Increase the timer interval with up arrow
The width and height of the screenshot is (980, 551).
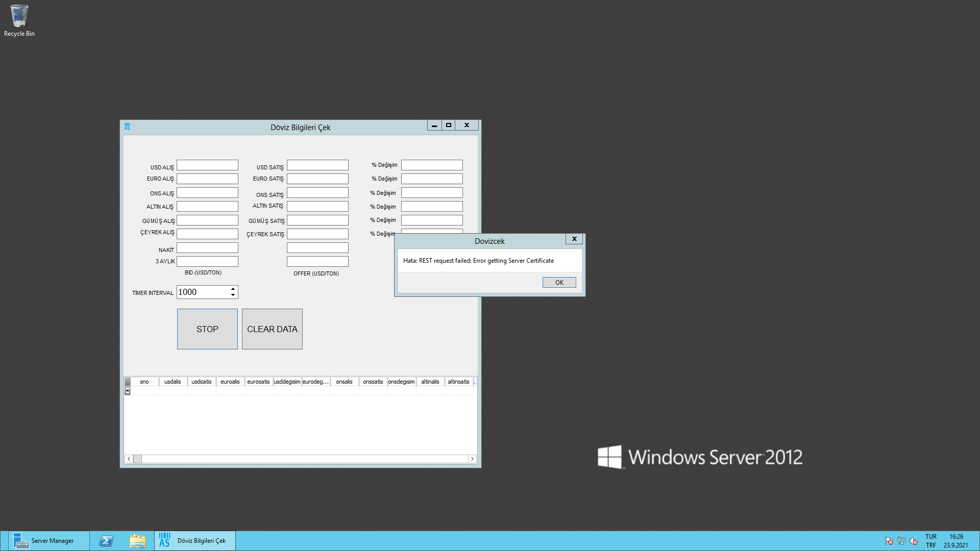pos(233,289)
